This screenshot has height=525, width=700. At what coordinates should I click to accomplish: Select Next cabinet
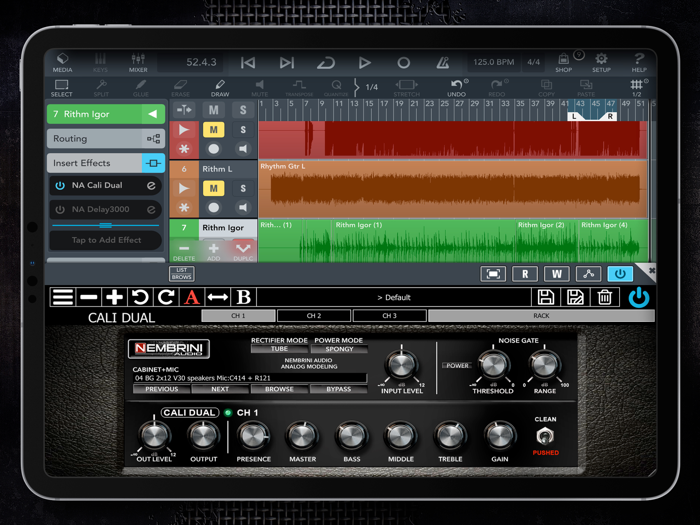click(220, 389)
